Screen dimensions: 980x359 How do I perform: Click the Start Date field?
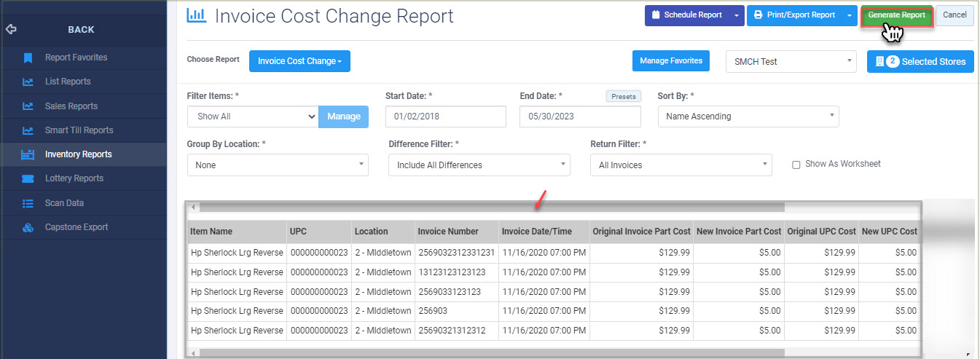tap(446, 117)
